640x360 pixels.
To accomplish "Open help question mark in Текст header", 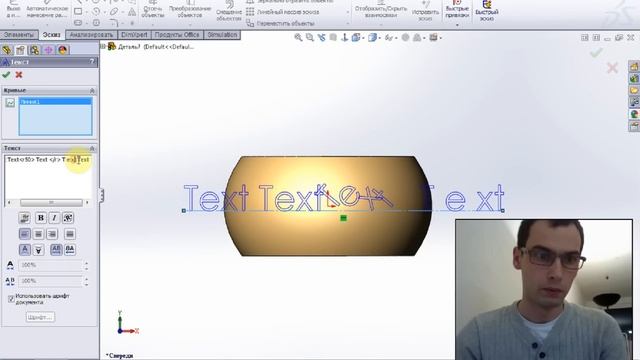I will [92, 62].
